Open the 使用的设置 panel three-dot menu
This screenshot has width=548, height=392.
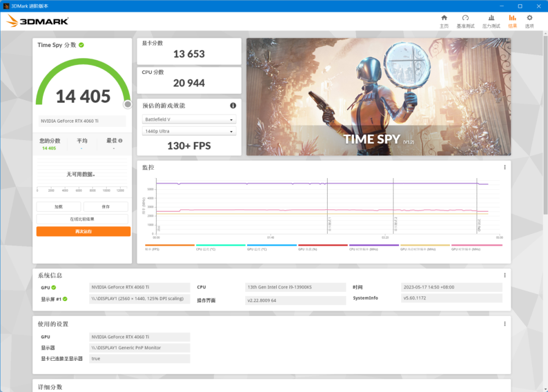(504, 324)
